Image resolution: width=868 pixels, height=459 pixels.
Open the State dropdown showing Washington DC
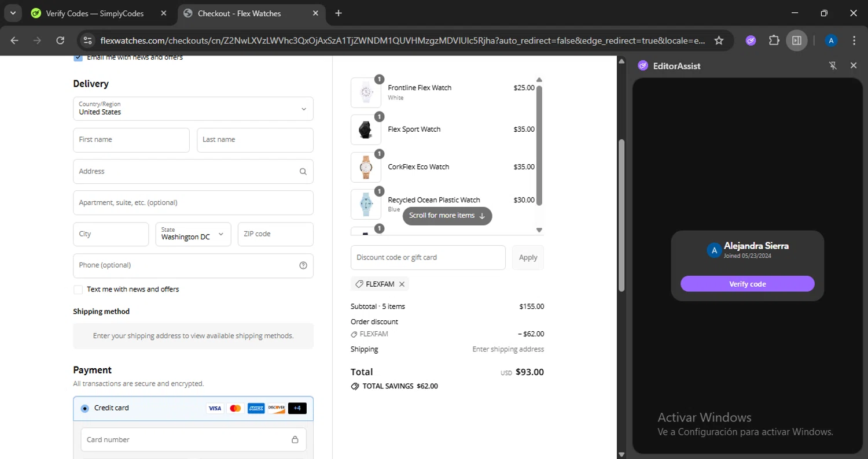193,234
